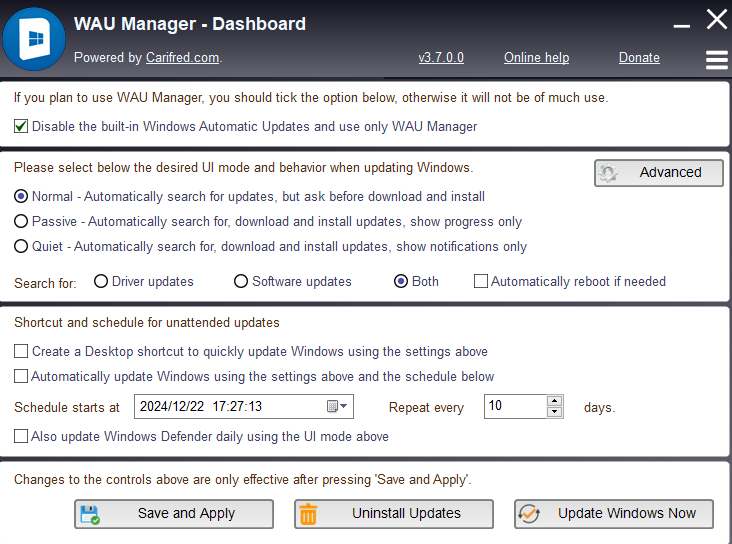This screenshot has width=732, height=544.
Task: Select Passive UI mode radio button
Action: click(21, 221)
